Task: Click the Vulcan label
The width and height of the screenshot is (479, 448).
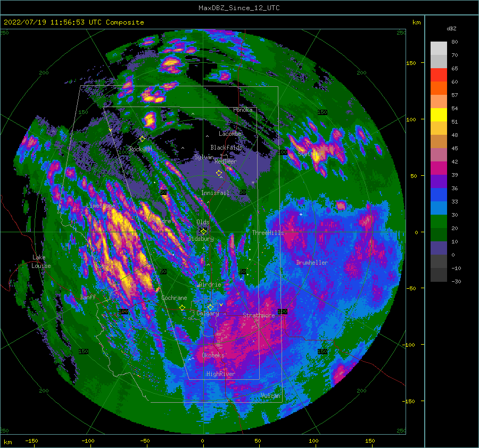Action: [x=270, y=396]
